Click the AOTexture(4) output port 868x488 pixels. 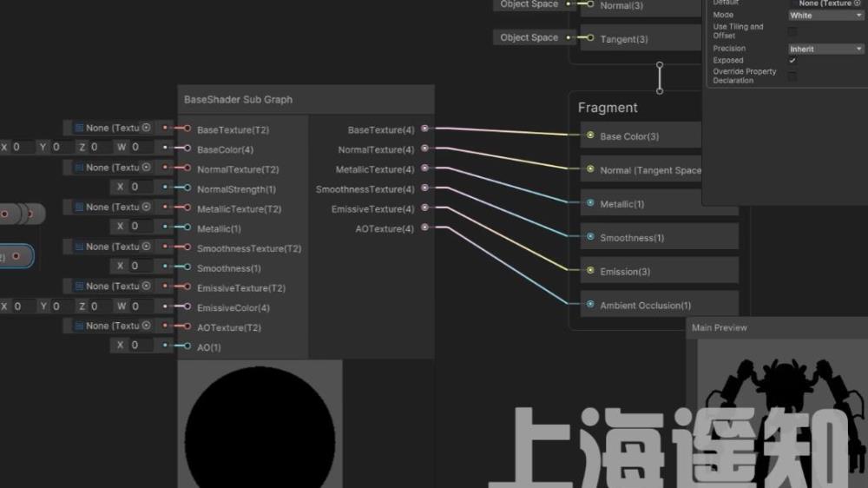click(x=424, y=228)
